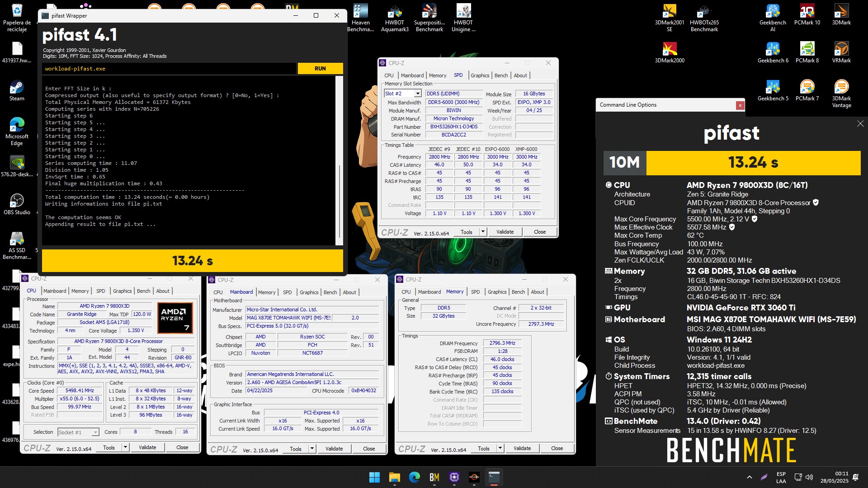Switch to Graphics tab in SPD CPU-Z window

(x=480, y=75)
